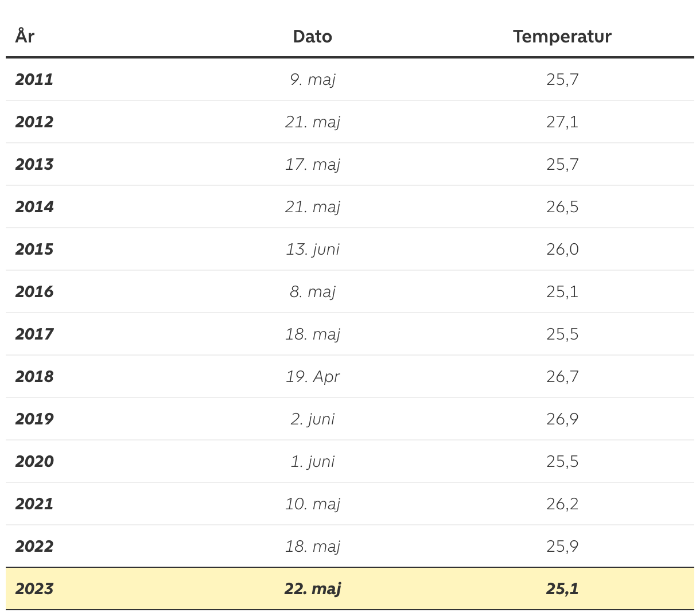Select the 2011 year cell
Viewport: 700px width, 616px height.
pyautogui.click(x=34, y=79)
